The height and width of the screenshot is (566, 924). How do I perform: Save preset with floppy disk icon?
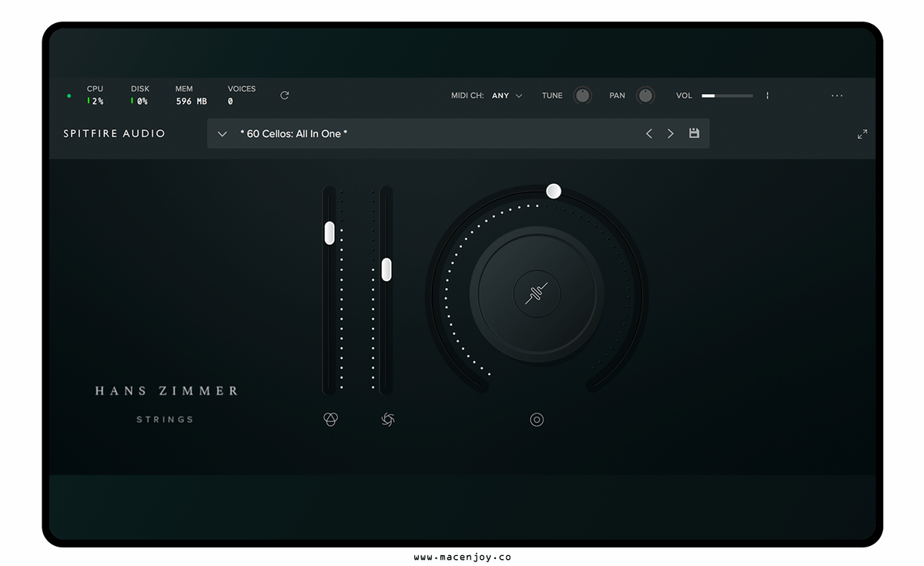click(694, 133)
